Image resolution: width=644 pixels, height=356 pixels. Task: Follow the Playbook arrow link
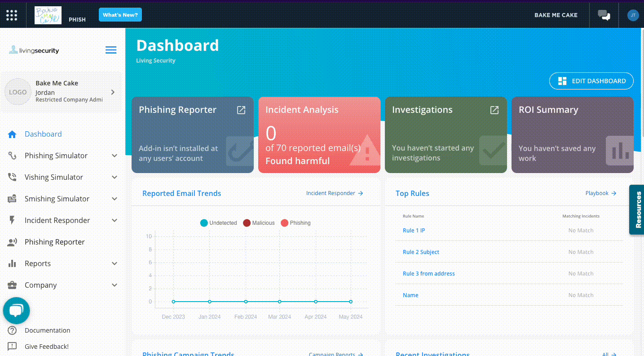pyautogui.click(x=601, y=193)
